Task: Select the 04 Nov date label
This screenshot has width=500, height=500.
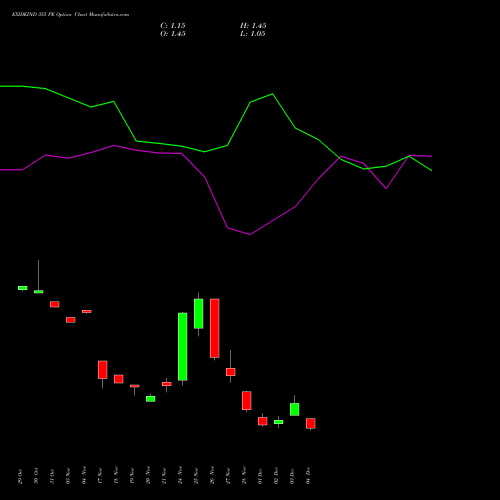Action: coord(84,475)
